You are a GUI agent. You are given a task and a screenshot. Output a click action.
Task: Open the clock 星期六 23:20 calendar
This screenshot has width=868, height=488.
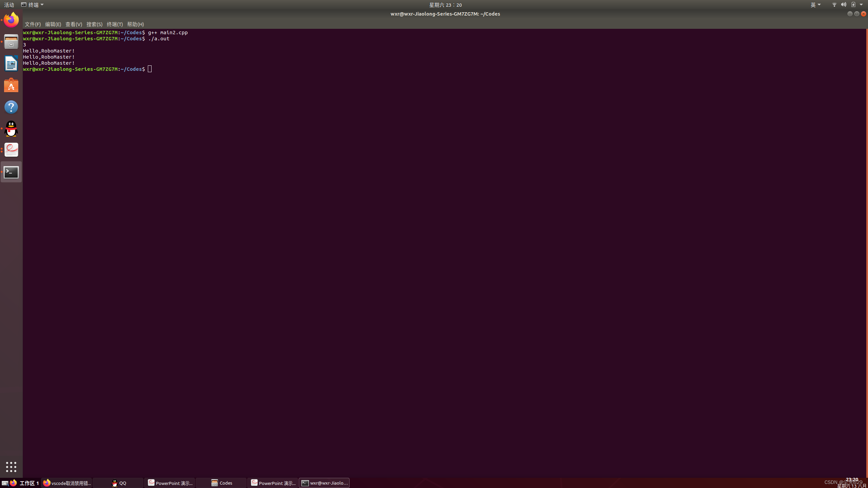pyautogui.click(x=445, y=5)
